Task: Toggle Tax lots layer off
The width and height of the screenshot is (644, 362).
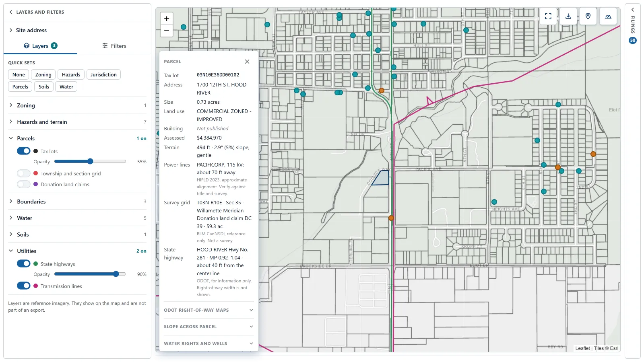Action: tap(24, 151)
